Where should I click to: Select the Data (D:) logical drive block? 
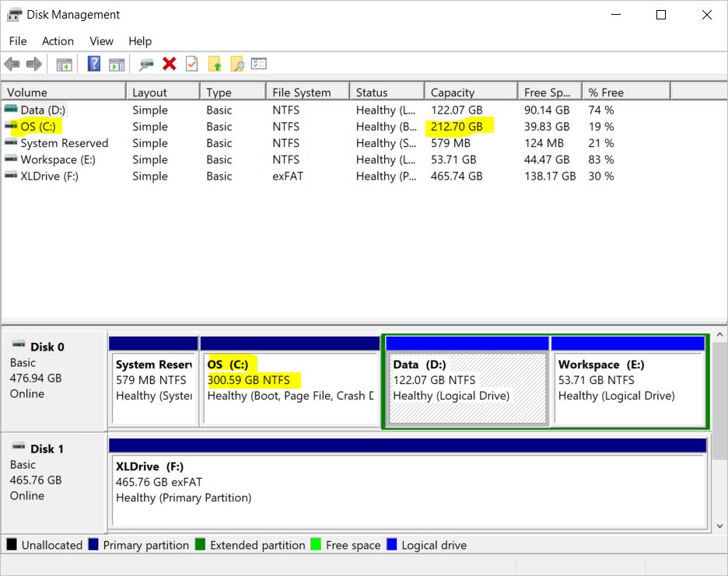467,381
